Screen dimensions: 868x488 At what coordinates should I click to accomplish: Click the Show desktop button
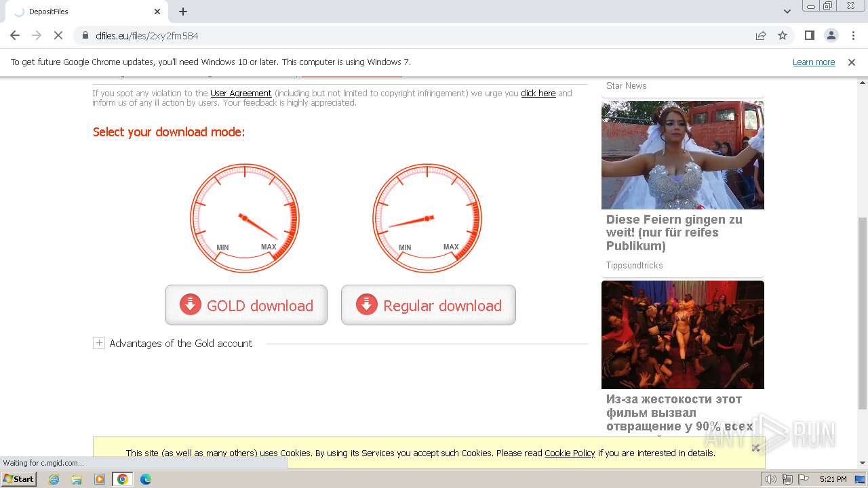click(861, 479)
